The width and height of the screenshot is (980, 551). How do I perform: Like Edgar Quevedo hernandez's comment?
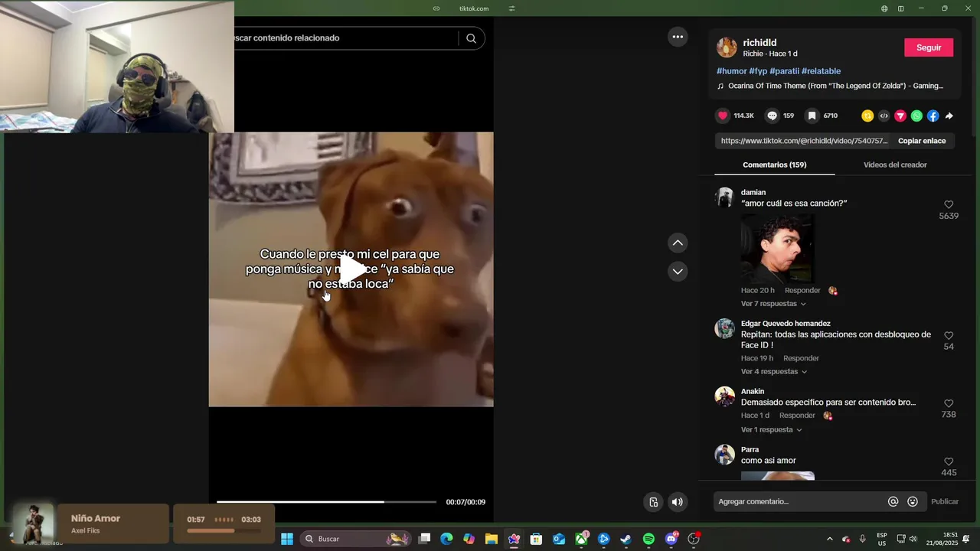tap(949, 336)
